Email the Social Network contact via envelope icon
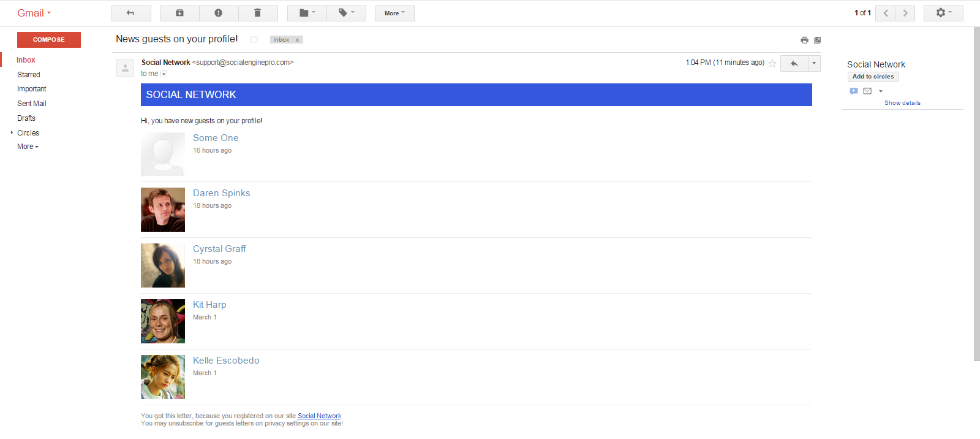The width and height of the screenshot is (980, 439). [x=867, y=91]
